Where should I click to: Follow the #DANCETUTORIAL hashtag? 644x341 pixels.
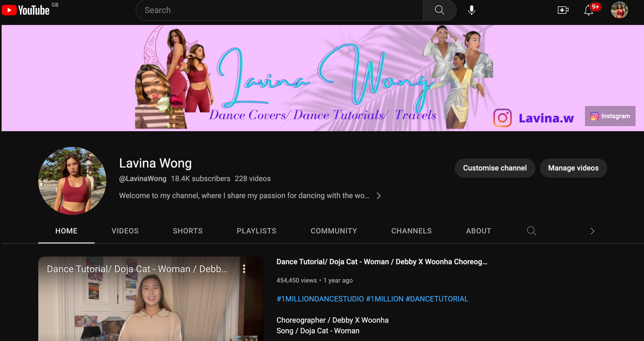(437, 299)
